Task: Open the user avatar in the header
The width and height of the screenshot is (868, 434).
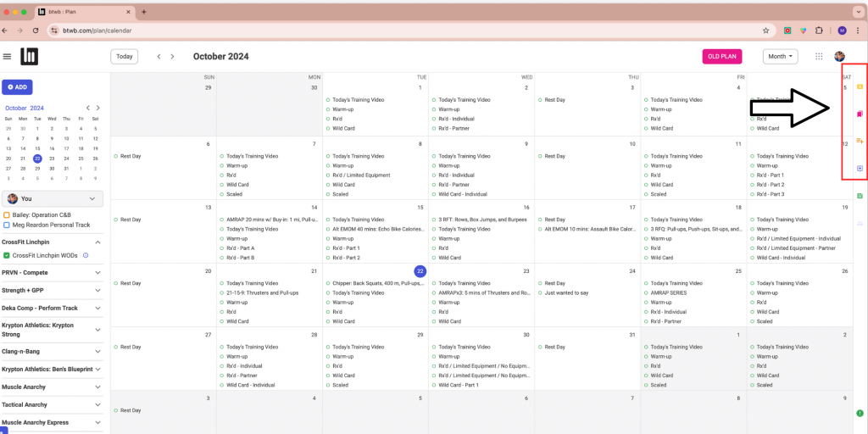Action: point(840,56)
